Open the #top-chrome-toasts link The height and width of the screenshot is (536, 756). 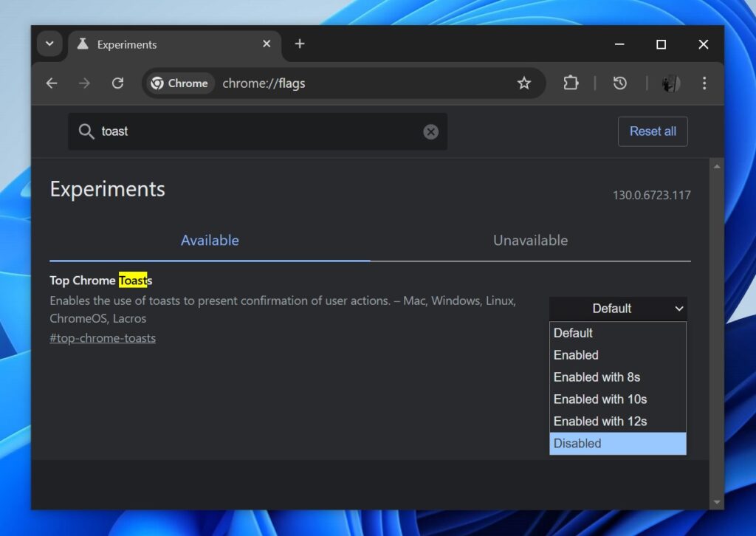point(102,337)
